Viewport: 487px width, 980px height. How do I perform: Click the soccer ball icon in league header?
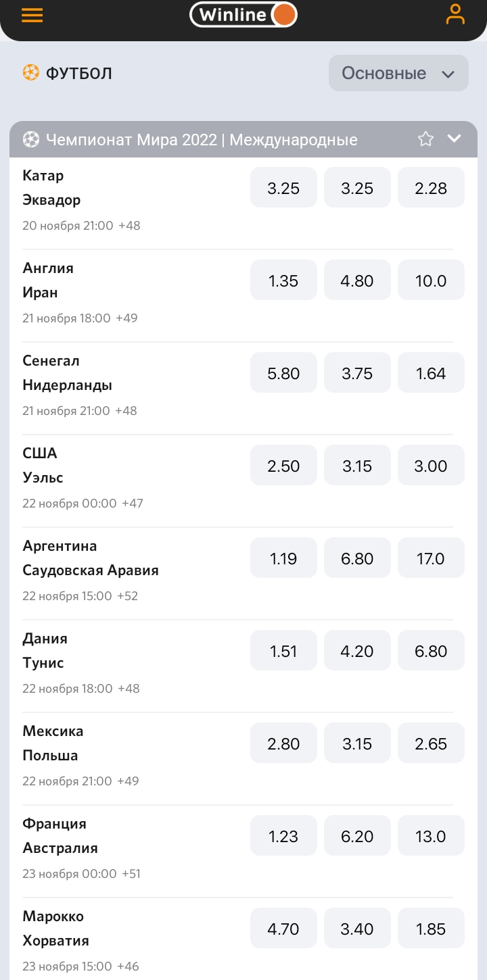coord(31,140)
